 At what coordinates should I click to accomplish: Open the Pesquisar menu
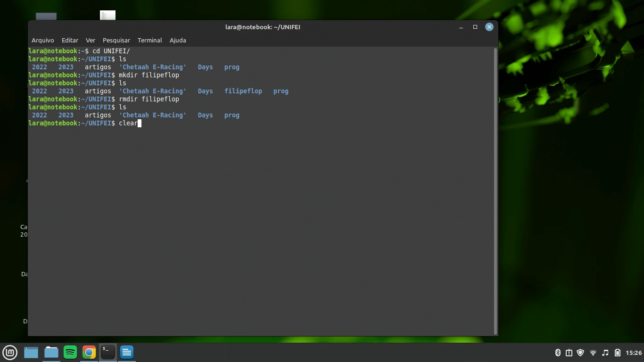coord(116,41)
